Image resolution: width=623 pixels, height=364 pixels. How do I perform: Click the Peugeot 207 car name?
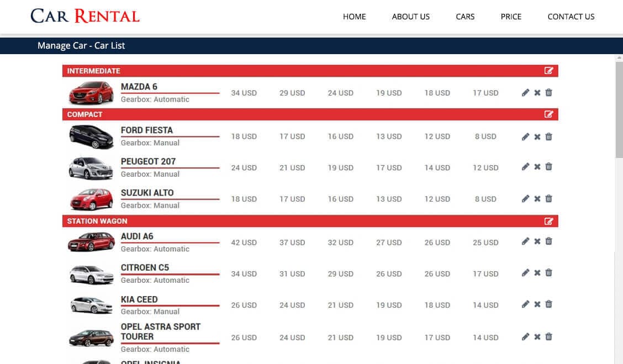pyautogui.click(x=148, y=161)
